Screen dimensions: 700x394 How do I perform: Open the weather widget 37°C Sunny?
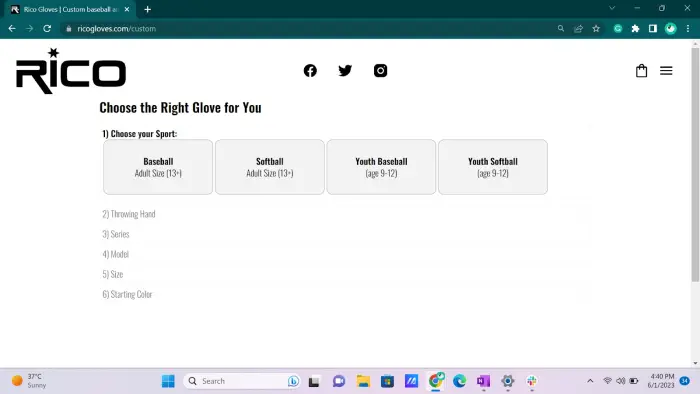tap(29, 381)
